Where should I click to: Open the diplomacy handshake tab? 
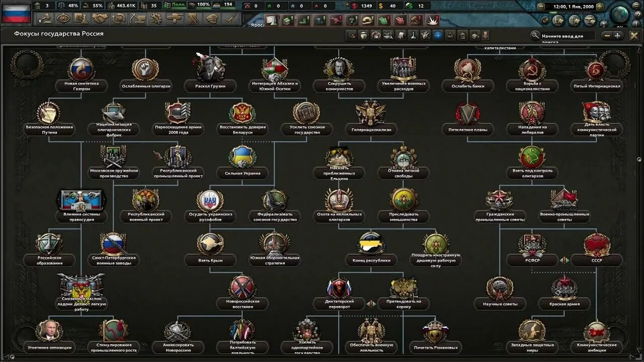pos(100,19)
